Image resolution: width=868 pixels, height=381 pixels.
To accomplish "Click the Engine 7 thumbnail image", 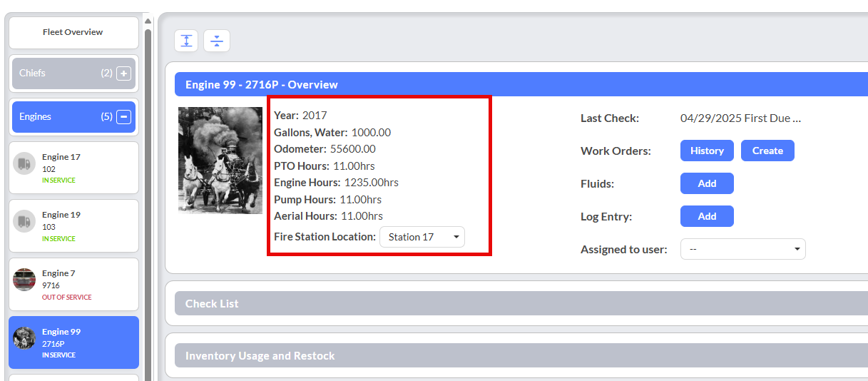I will 24,280.
